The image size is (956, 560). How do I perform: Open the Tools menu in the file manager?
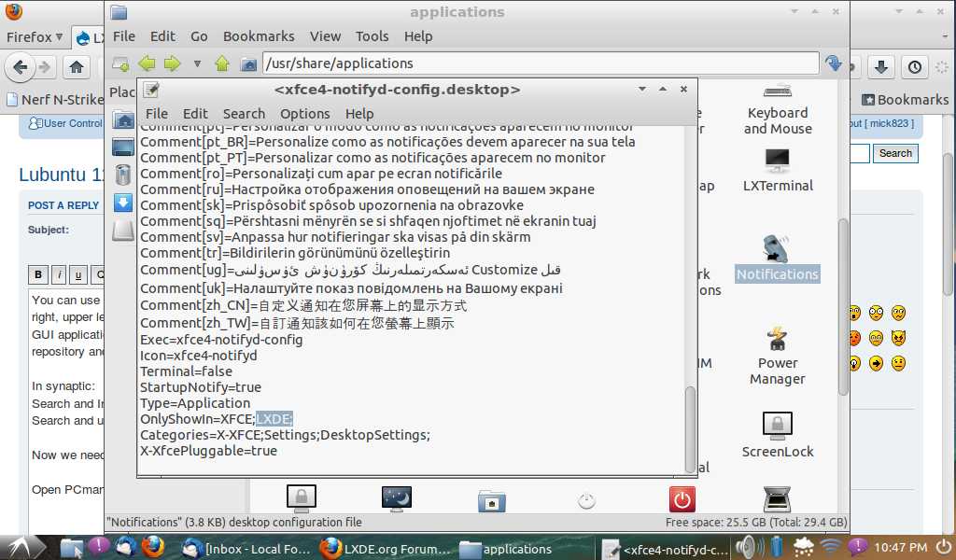372,36
